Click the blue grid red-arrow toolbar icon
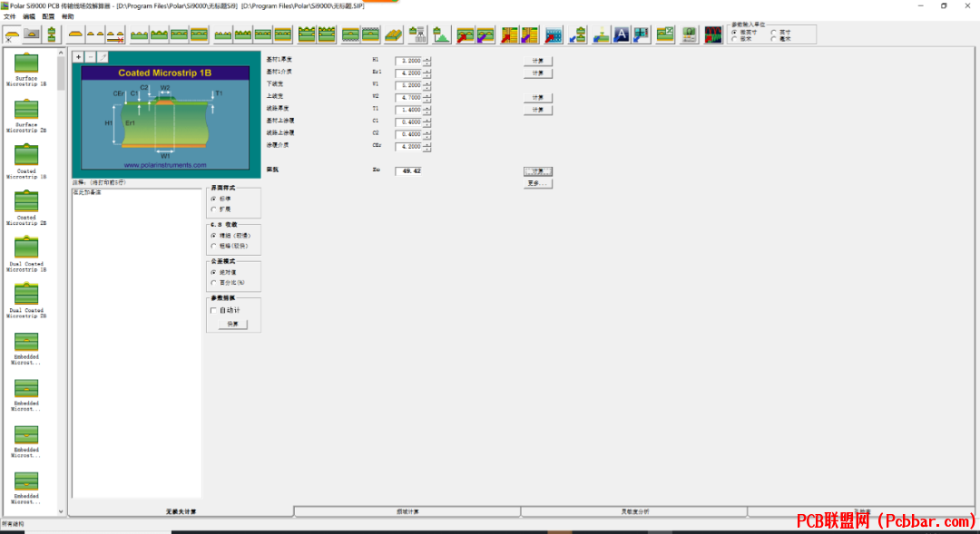The width and height of the screenshot is (980, 534). (x=554, y=35)
